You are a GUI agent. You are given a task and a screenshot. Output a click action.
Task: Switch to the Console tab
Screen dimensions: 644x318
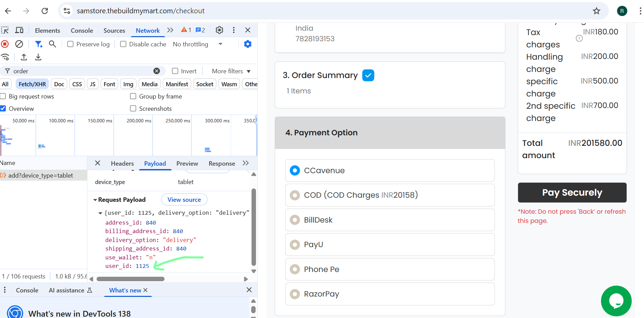tap(82, 30)
